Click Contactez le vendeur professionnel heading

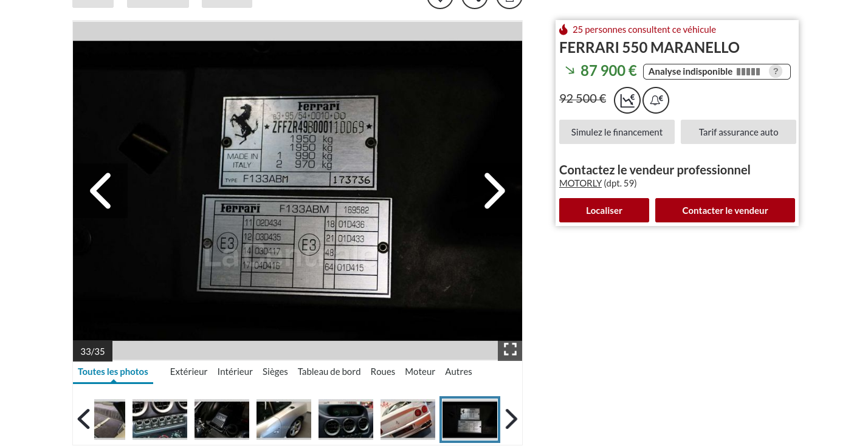655,170
